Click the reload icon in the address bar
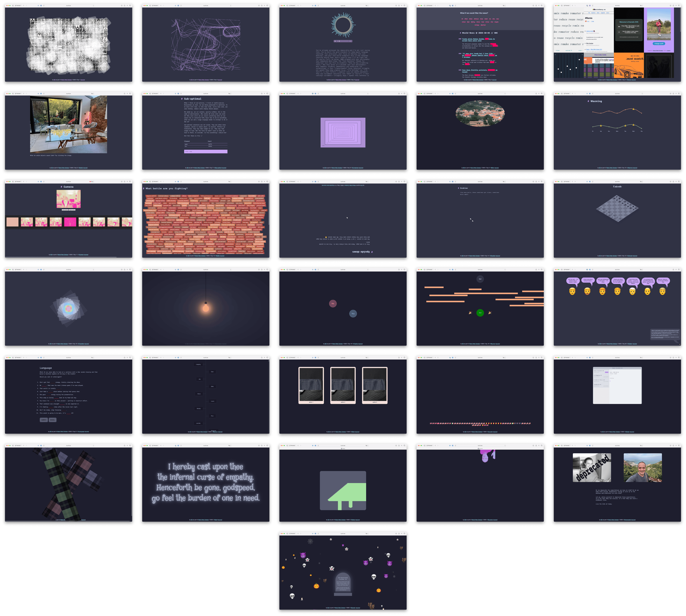Image resolution: width=686 pixels, height=616 pixels. [x=505, y=6]
